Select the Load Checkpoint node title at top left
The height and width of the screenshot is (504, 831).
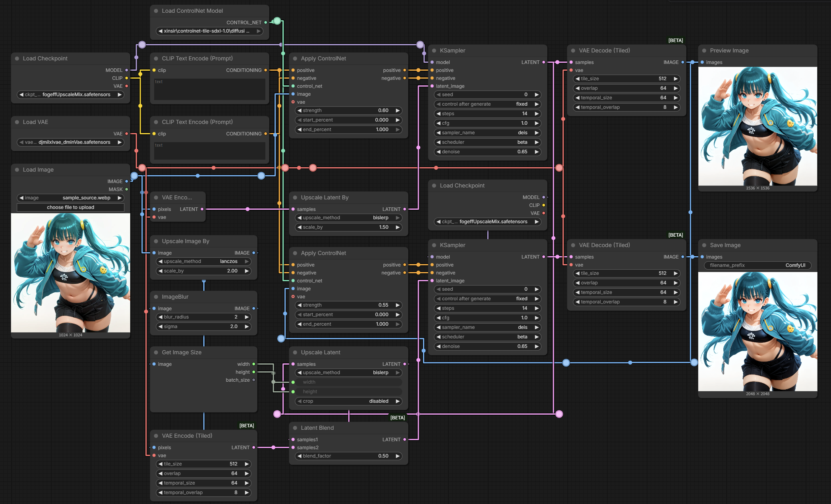[45, 58]
